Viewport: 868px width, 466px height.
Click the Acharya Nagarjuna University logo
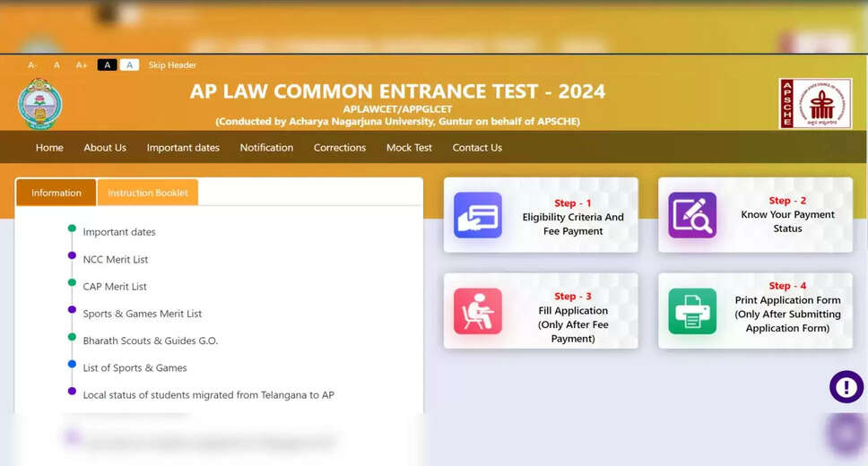[x=39, y=104]
